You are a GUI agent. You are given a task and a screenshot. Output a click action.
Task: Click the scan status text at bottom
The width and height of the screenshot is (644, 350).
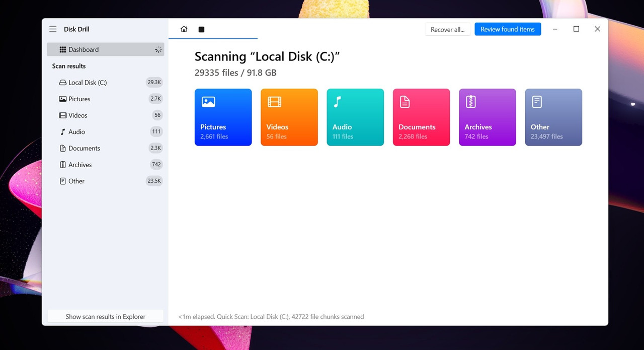(271, 317)
